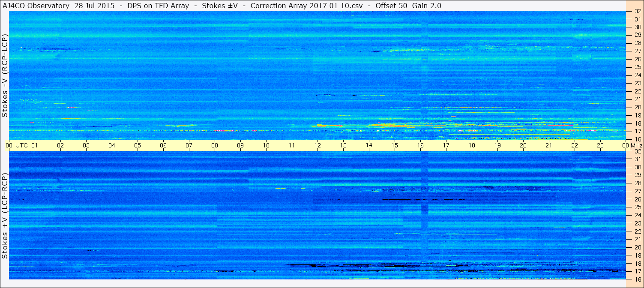The image size is (644, 288).
Task: Click 18 MHz label on upper -V scale
Action: click(x=637, y=123)
